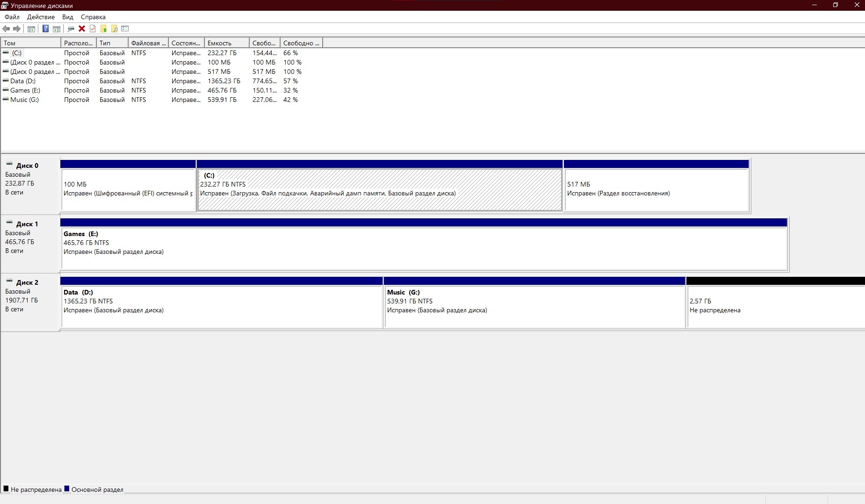This screenshot has width=865, height=504.
Task: Click the 42 % free cell
Action: (x=290, y=100)
